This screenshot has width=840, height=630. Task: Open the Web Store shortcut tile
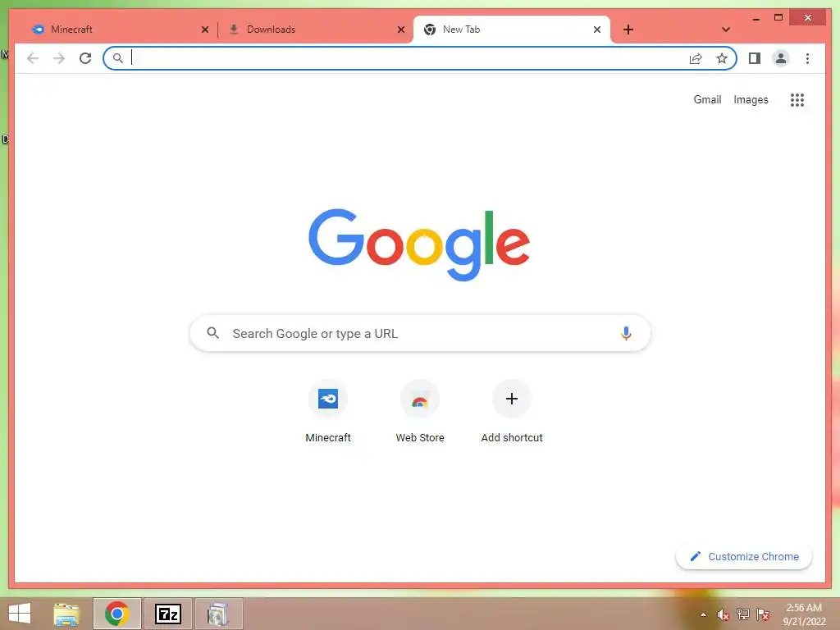pyautogui.click(x=420, y=412)
